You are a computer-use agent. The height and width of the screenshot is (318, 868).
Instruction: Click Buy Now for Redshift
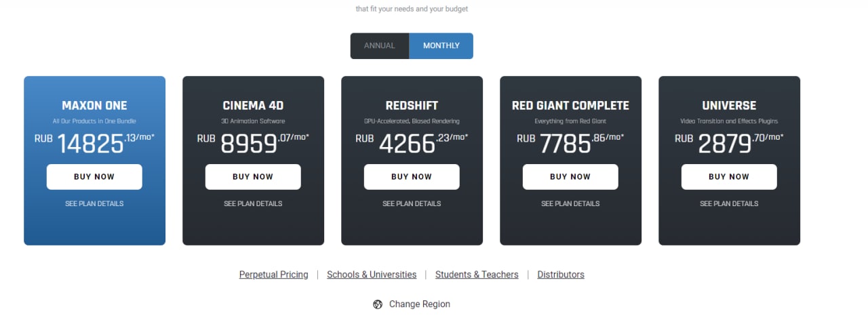point(412,177)
